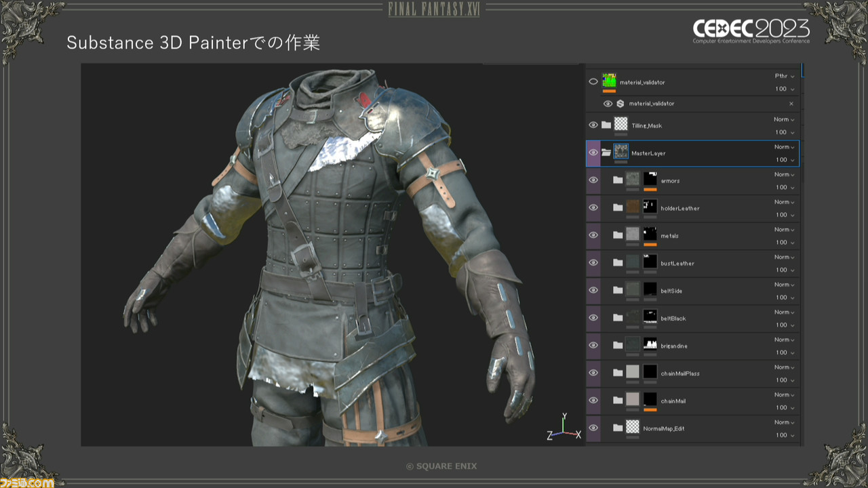
Task: Select the chainMail mask thumbnail
Action: pos(650,399)
